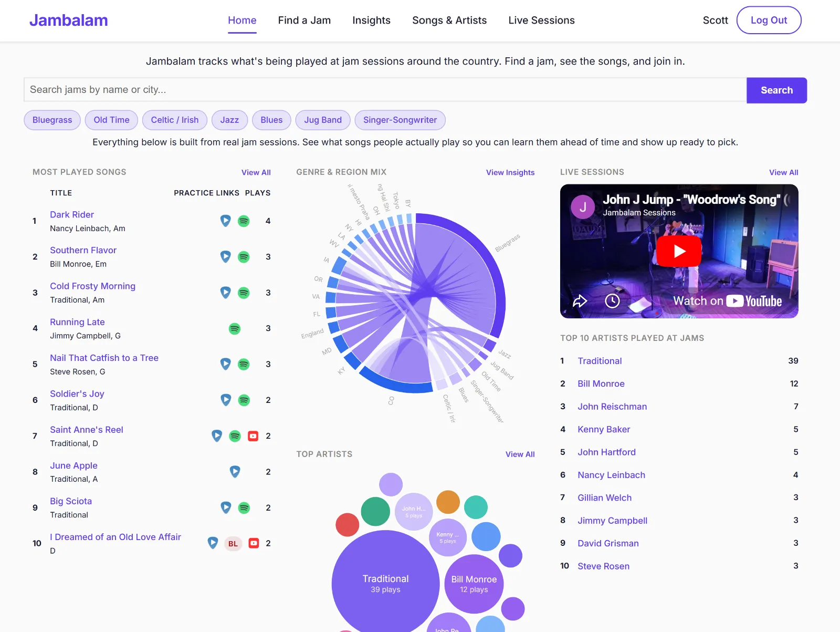Screen dimensions: 840x632
Task: View all live sessions
Action: pos(783,172)
